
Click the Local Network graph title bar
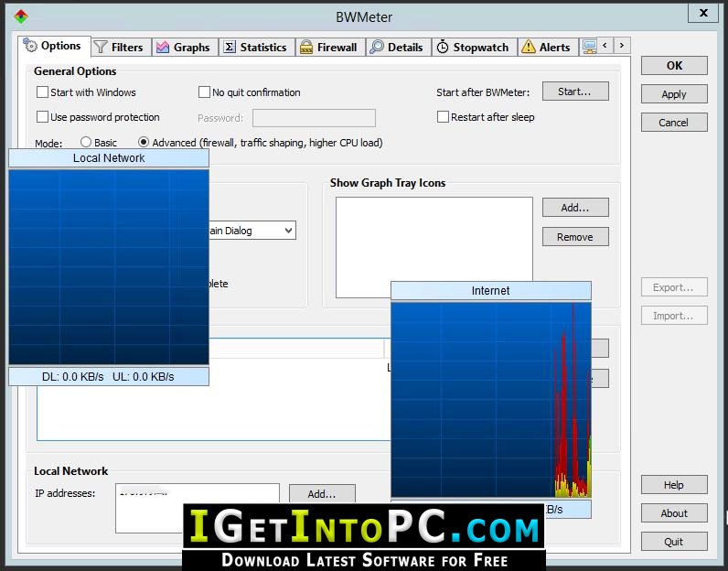[109, 158]
